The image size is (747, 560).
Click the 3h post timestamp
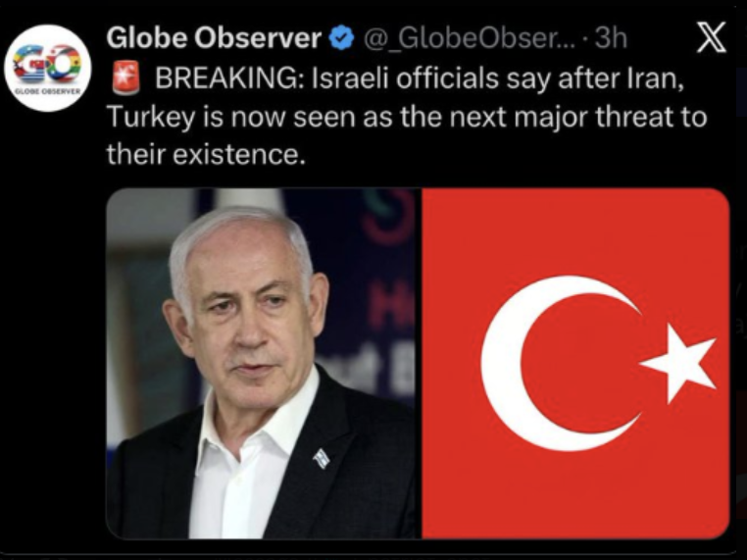pyautogui.click(x=611, y=38)
